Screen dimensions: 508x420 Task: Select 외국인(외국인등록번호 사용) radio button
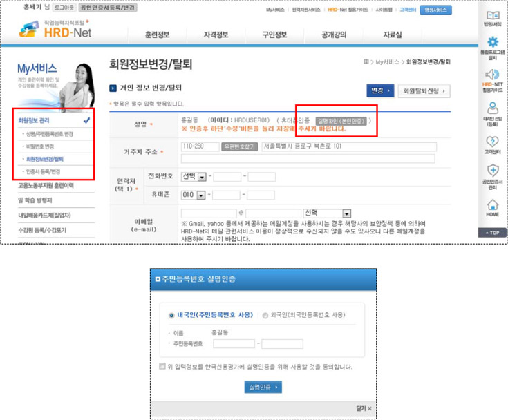[265, 316]
